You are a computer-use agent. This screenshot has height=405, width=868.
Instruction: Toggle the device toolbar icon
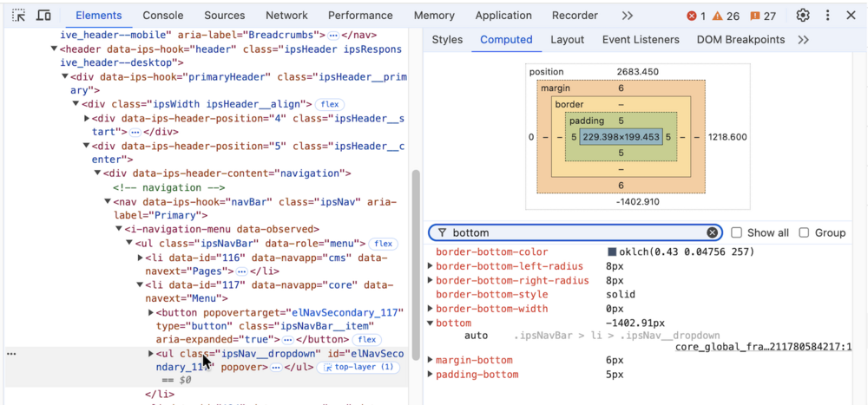pos(43,16)
